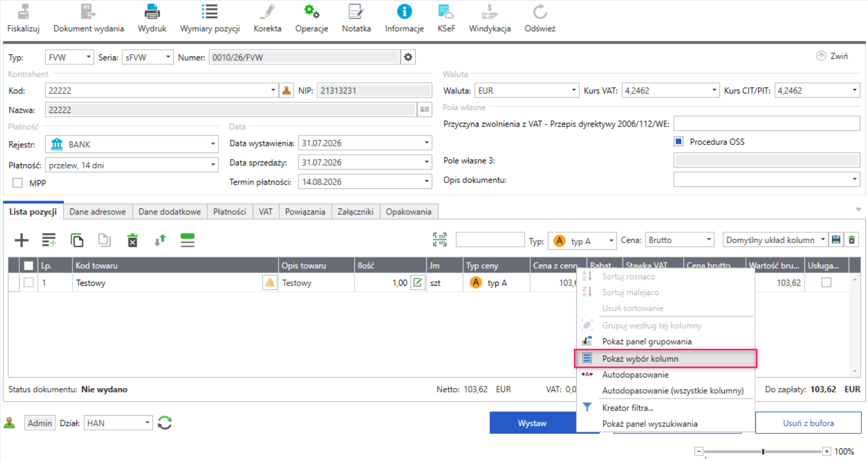Click the Wydruk printer icon
The width and height of the screenshot is (868, 461).
152,11
